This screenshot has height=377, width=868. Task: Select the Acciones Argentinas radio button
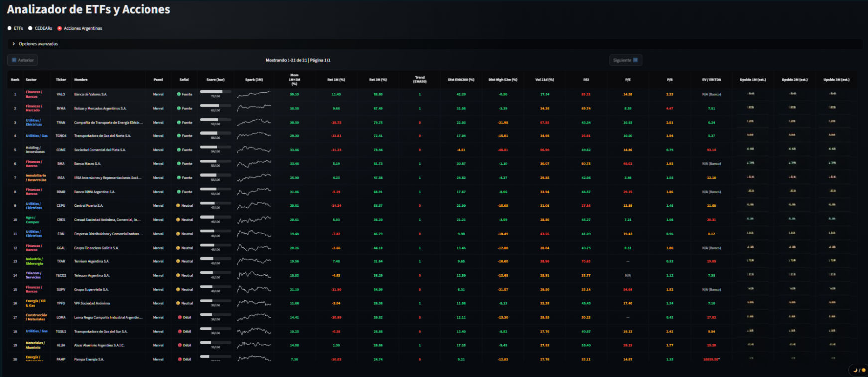click(x=60, y=28)
